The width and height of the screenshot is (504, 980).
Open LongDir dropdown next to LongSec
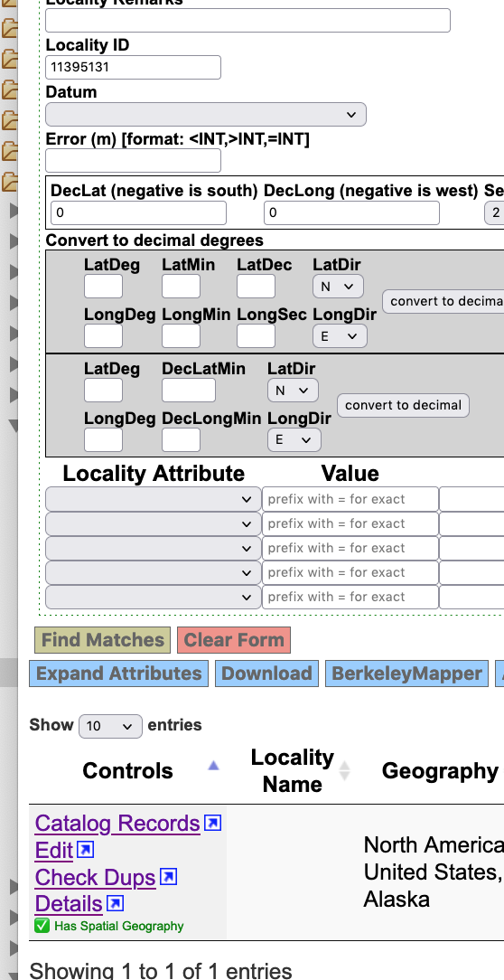click(340, 336)
